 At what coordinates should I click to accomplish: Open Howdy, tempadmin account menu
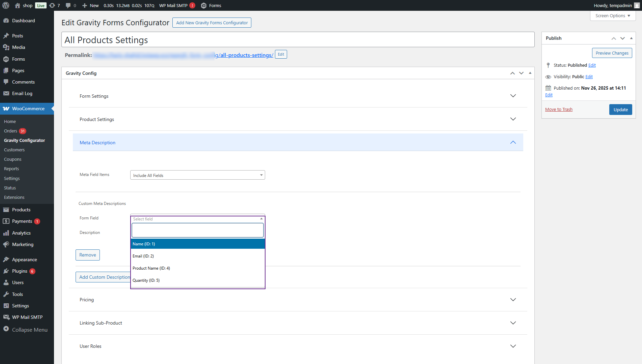[x=617, y=5]
